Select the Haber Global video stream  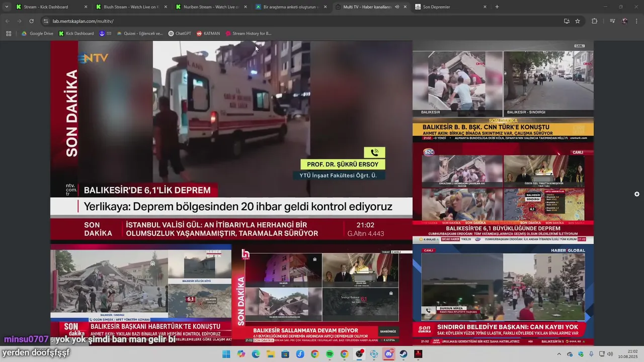point(503,295)
